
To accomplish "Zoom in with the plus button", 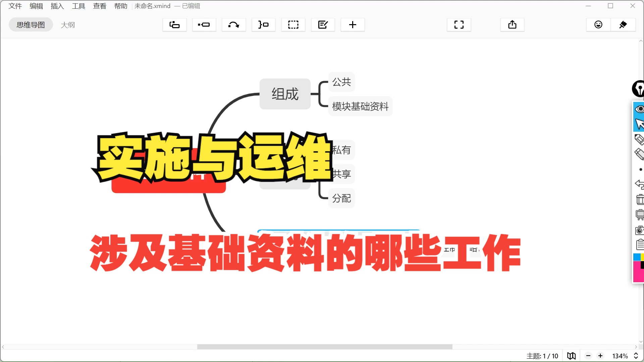I will tap(600, 356).
